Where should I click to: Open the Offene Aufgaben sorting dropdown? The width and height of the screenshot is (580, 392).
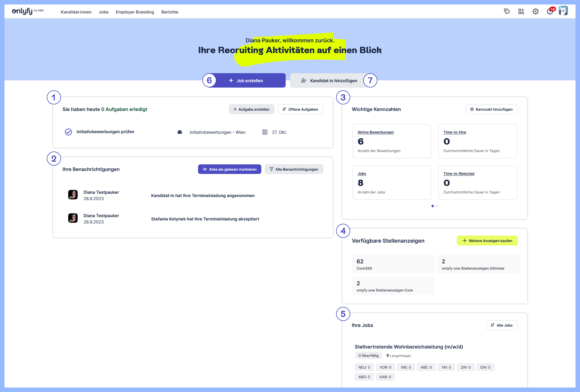click(300, 109)
